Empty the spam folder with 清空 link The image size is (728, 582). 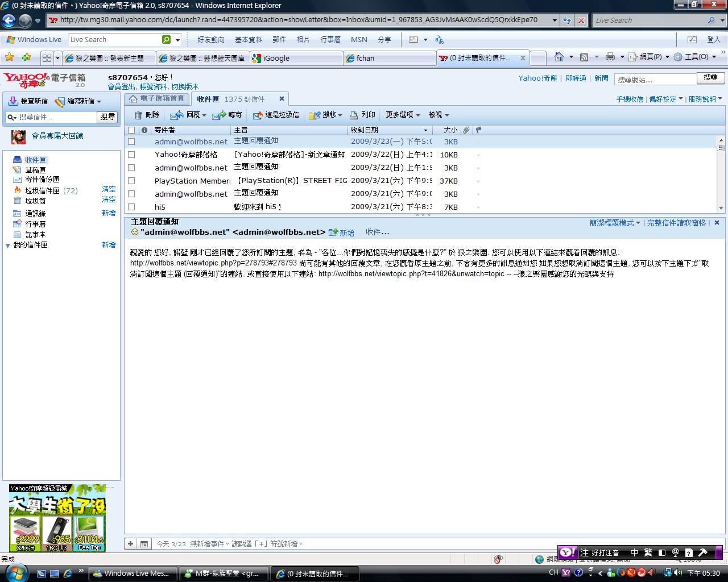click(x=109, y=189)
